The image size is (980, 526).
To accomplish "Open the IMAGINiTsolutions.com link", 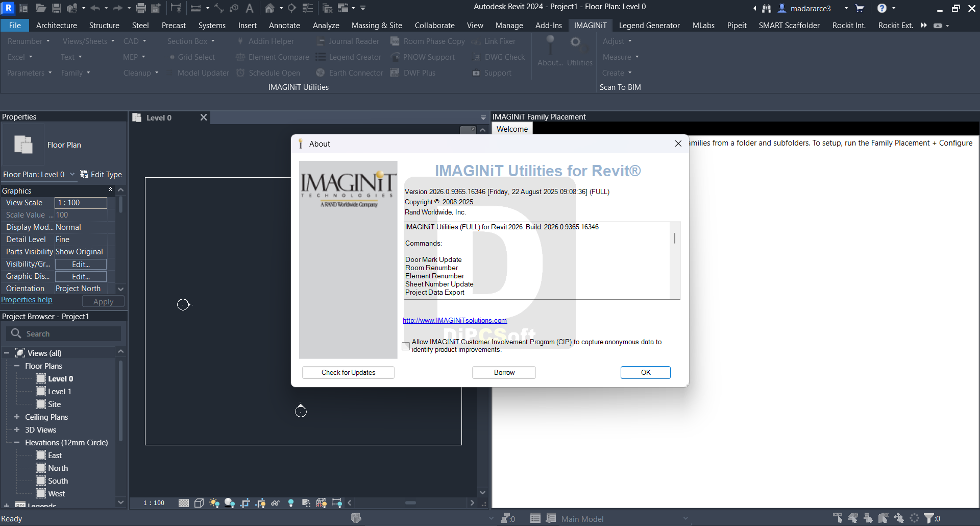I will [x=455, y=321].
